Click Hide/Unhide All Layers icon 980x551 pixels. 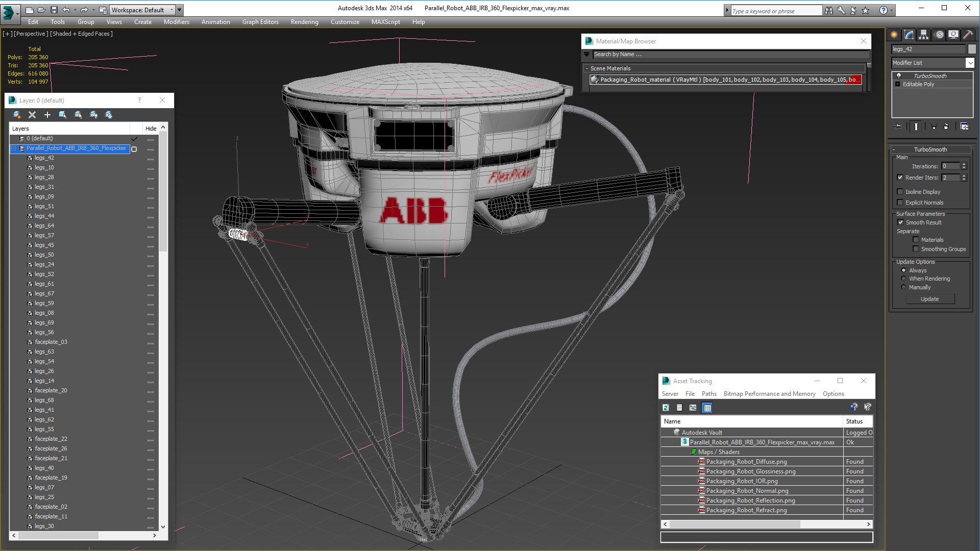coord(93,115)
